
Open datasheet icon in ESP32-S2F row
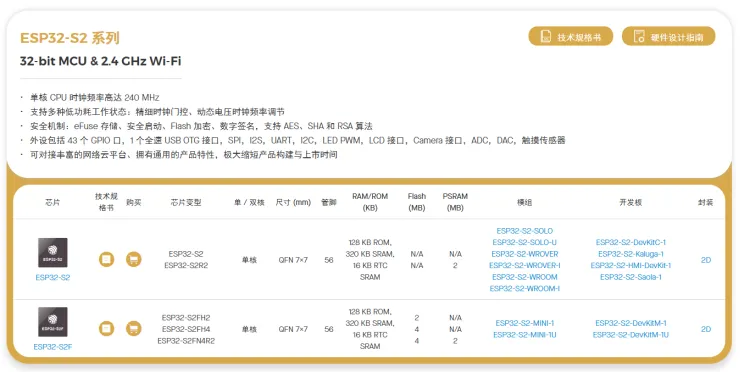pyautogui.click(x=107, y=329)
